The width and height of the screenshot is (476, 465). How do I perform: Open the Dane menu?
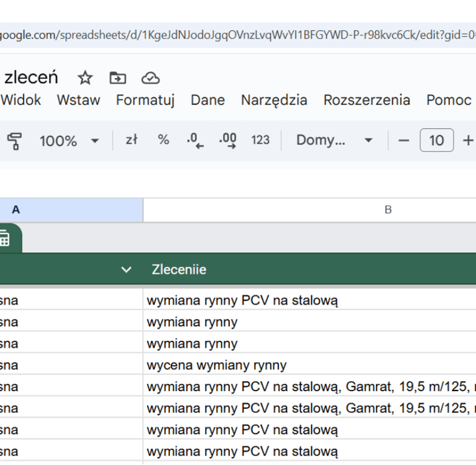208,100
